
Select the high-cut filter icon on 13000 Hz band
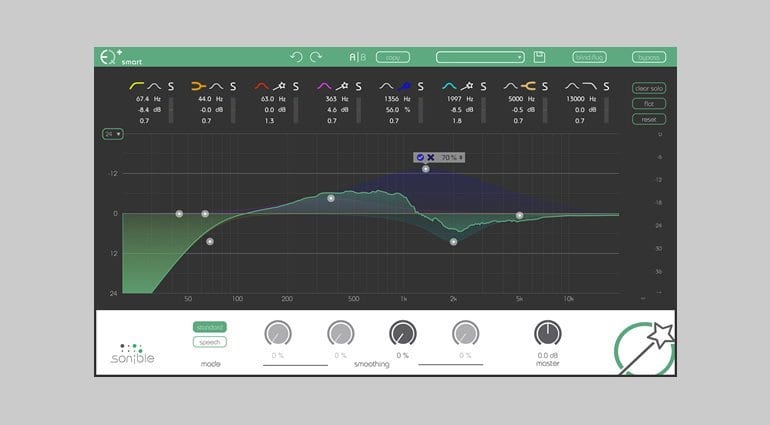[590, 86]
